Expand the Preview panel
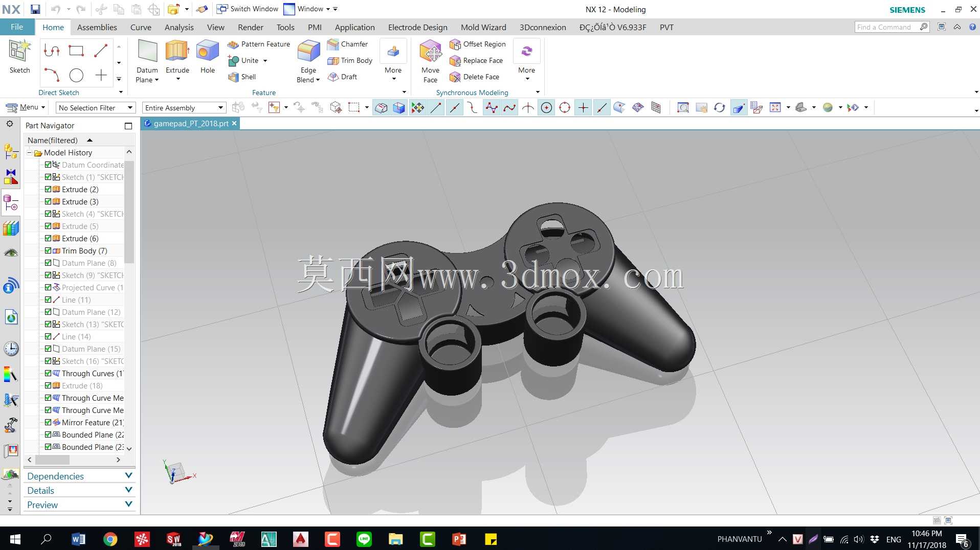This screenshot has width=980, height=550. [79, 505]
